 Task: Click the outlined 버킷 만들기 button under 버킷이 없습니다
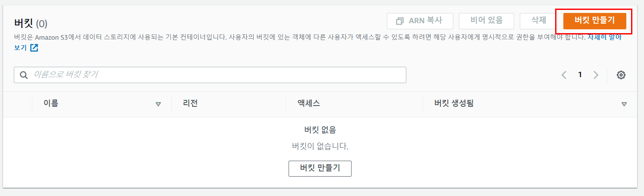click(320, 168)
